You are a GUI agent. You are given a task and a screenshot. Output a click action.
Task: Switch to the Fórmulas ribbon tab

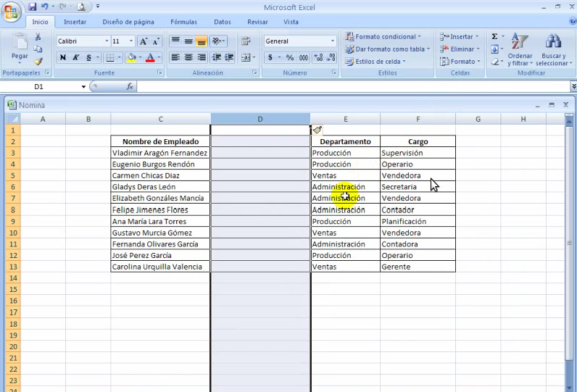183,22
